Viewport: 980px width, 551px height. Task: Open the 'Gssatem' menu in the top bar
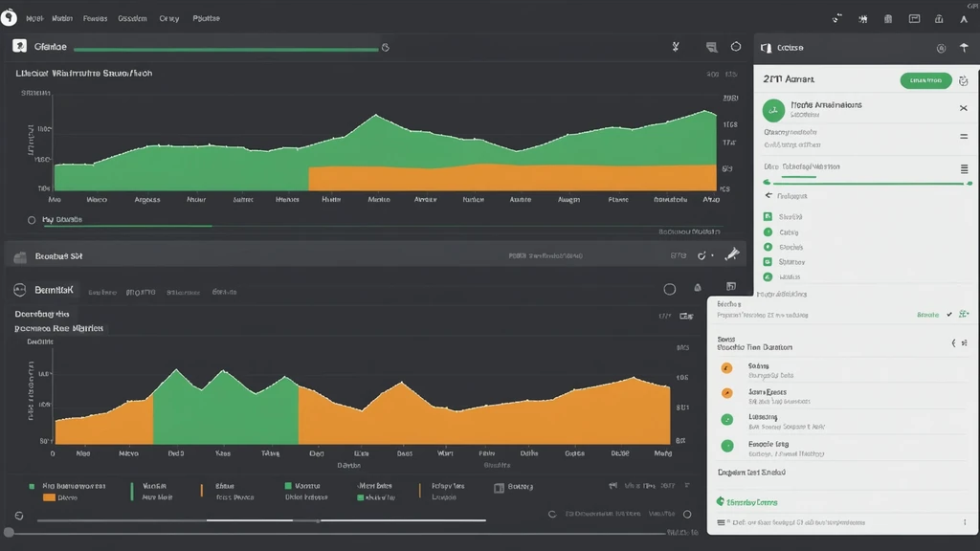coord(132,19)
